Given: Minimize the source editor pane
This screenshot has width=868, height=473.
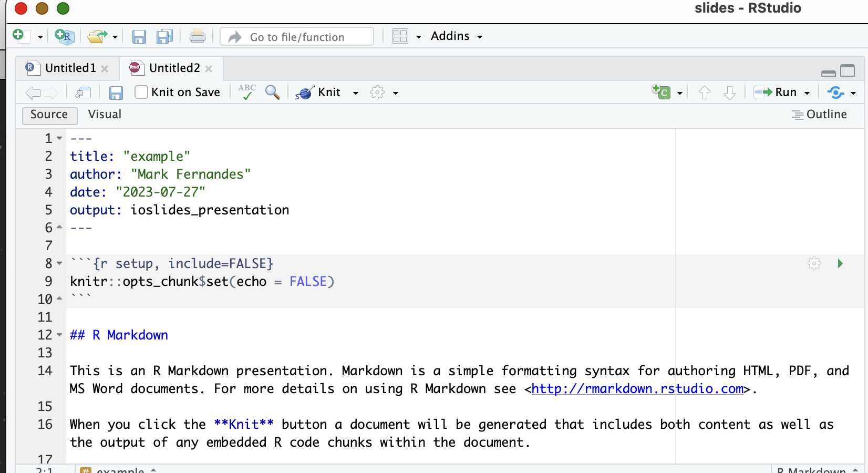Looking at the screenshot, I should (x=829, y=73).
